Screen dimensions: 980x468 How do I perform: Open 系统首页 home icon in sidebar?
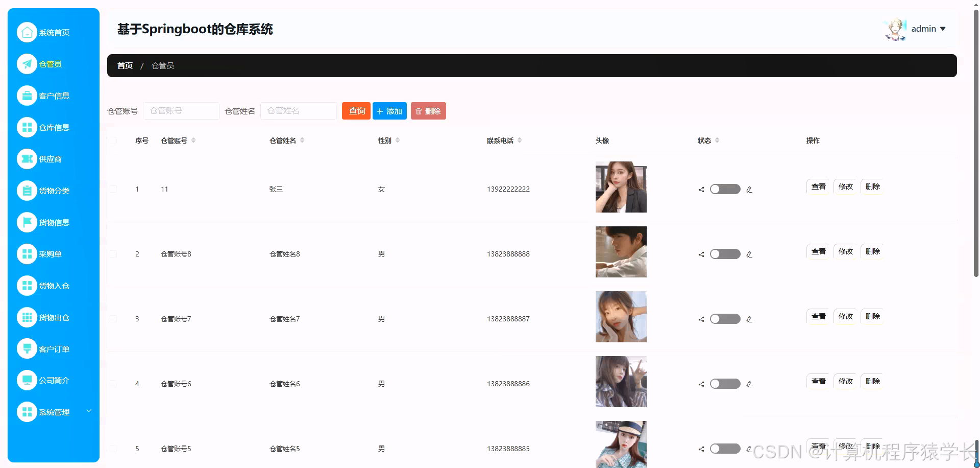[27, 32]
